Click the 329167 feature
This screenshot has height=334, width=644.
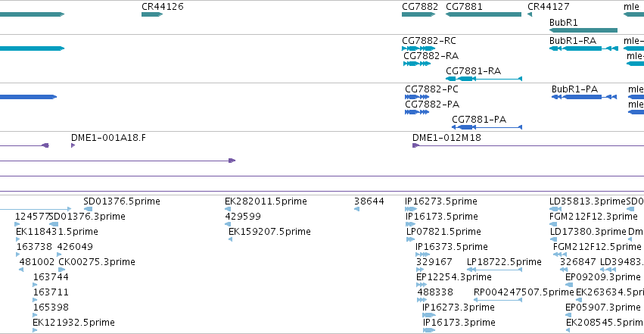(x=420, y=270)
